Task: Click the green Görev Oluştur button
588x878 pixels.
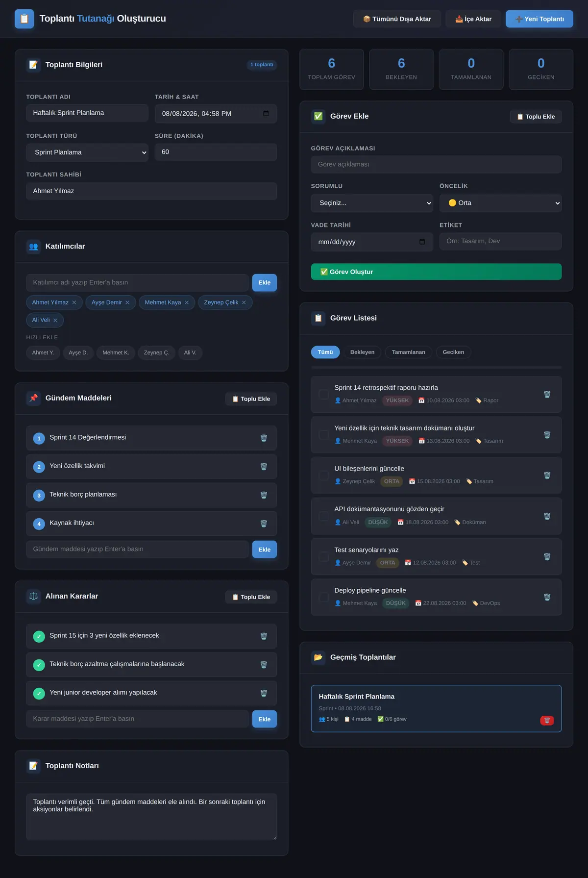Action: [x=436, y=272]
